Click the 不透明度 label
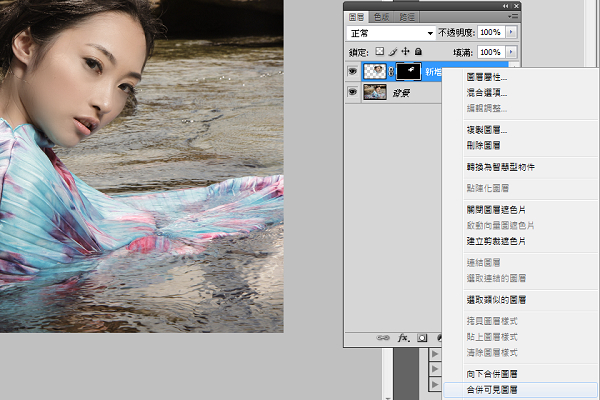Viewport: 600px width, 400px height. 457,33
